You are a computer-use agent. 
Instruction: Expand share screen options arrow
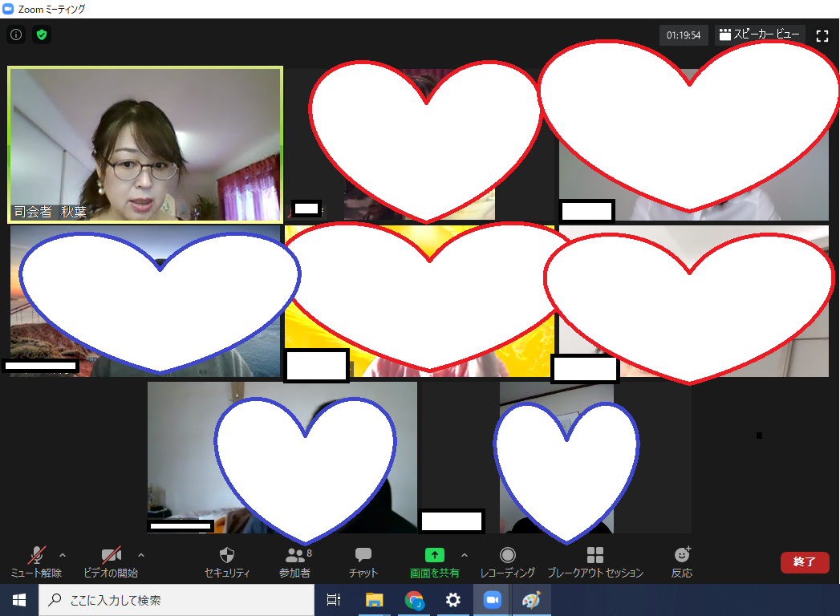[x=465, y=556]
